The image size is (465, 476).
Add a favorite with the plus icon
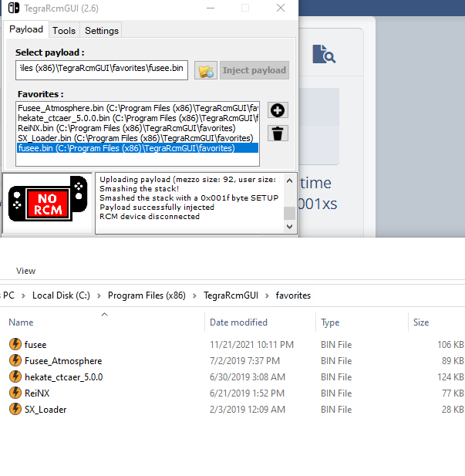(x=278, y=110)
